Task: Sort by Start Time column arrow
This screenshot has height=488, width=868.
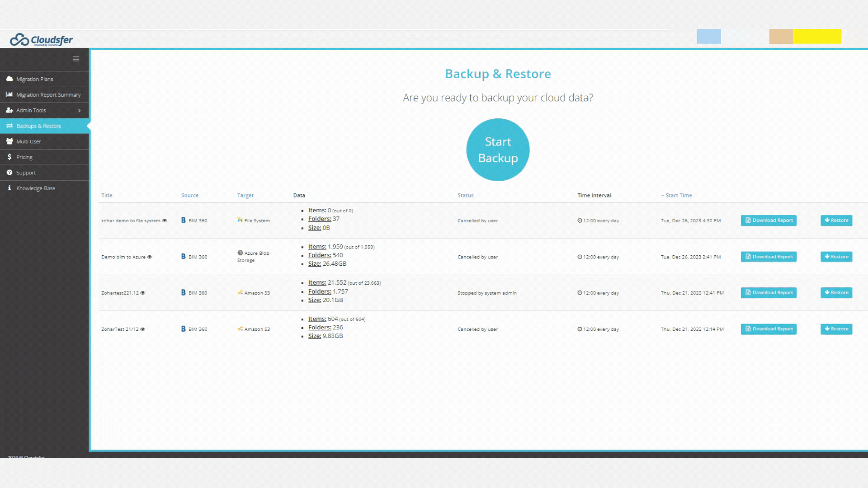Action: 663,196
